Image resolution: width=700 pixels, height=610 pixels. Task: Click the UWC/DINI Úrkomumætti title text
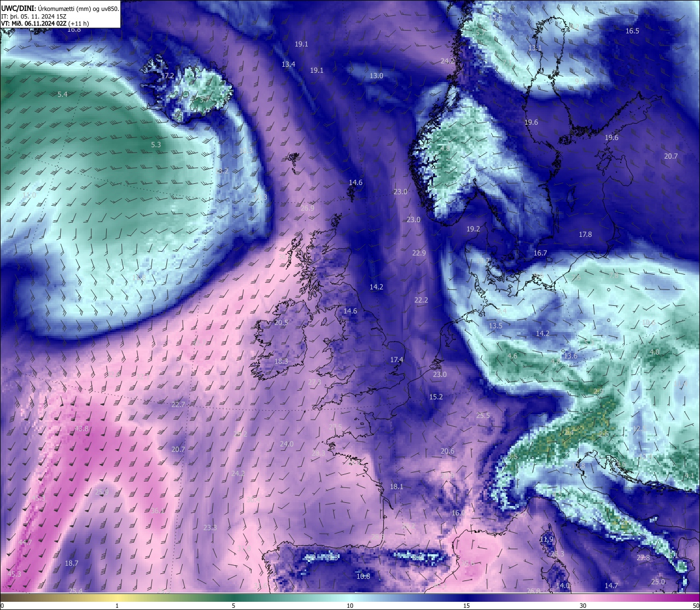click(60, 8)
